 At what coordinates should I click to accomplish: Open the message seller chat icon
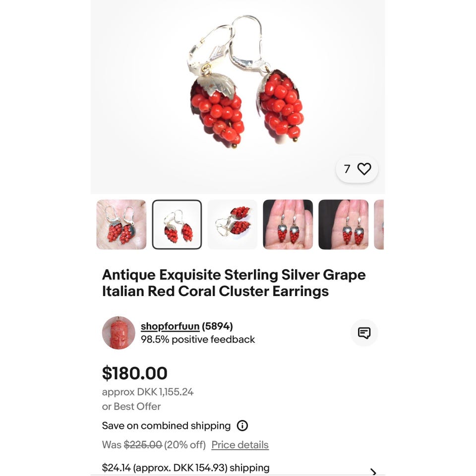pyautogui.click(x=364, y=333)
